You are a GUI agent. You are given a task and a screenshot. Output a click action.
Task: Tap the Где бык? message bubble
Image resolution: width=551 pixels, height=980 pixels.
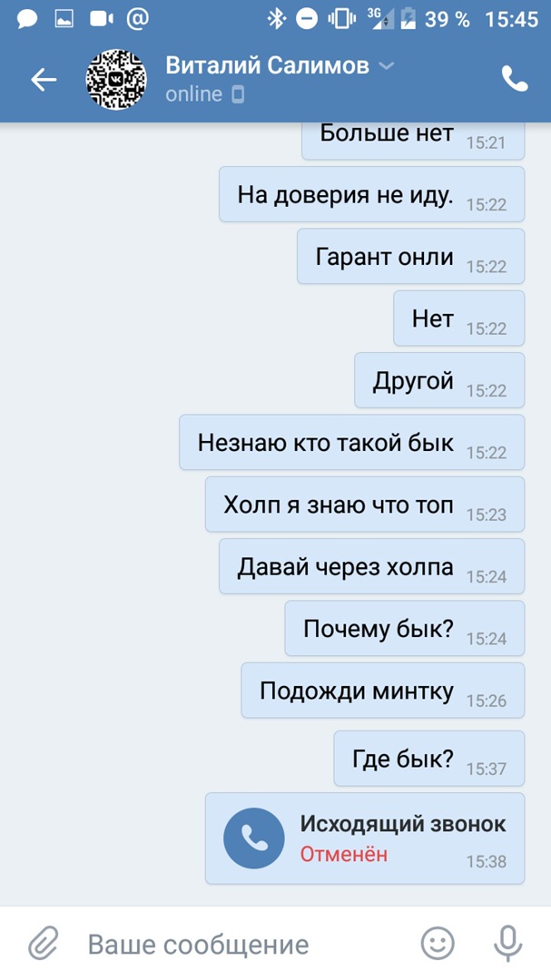pos(429,758)
